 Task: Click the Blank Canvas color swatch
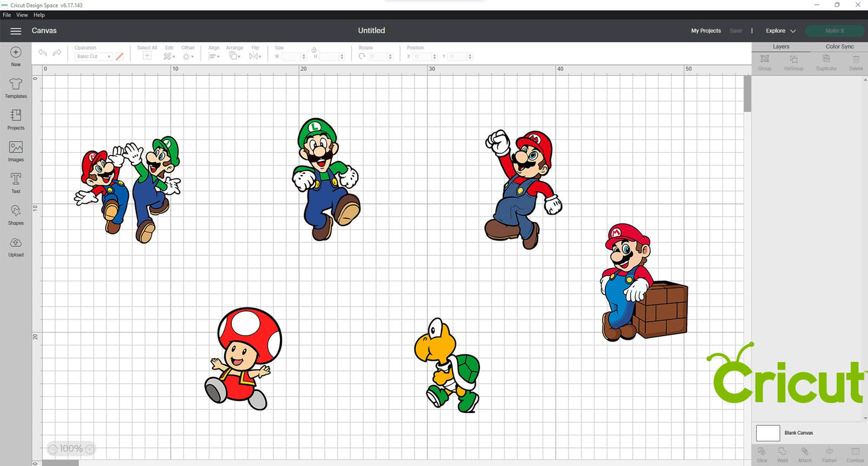768,433
